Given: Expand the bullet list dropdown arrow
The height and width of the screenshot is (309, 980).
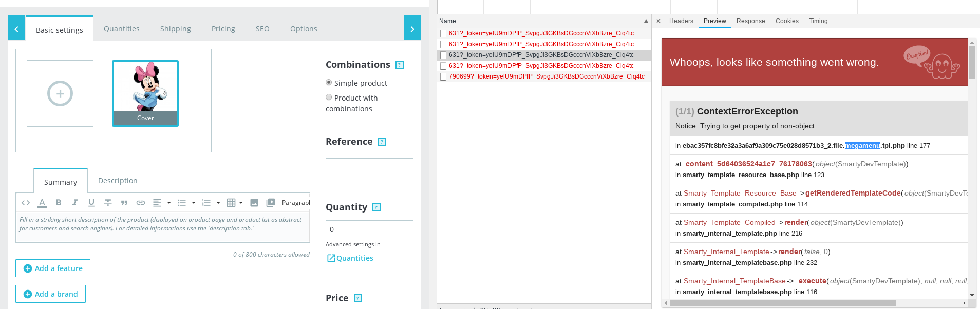Looking at the screenshot, I should pyautogui.click(x=194, y=203).
